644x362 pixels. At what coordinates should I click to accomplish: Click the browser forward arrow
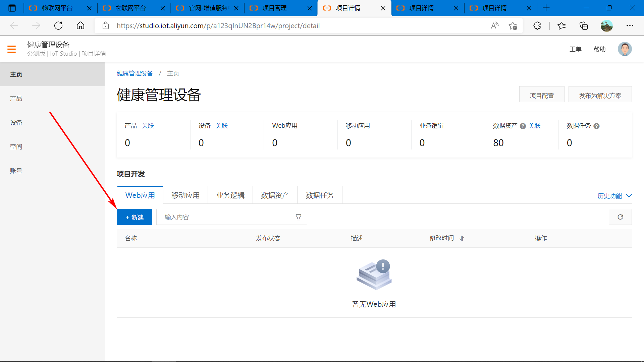36,26
